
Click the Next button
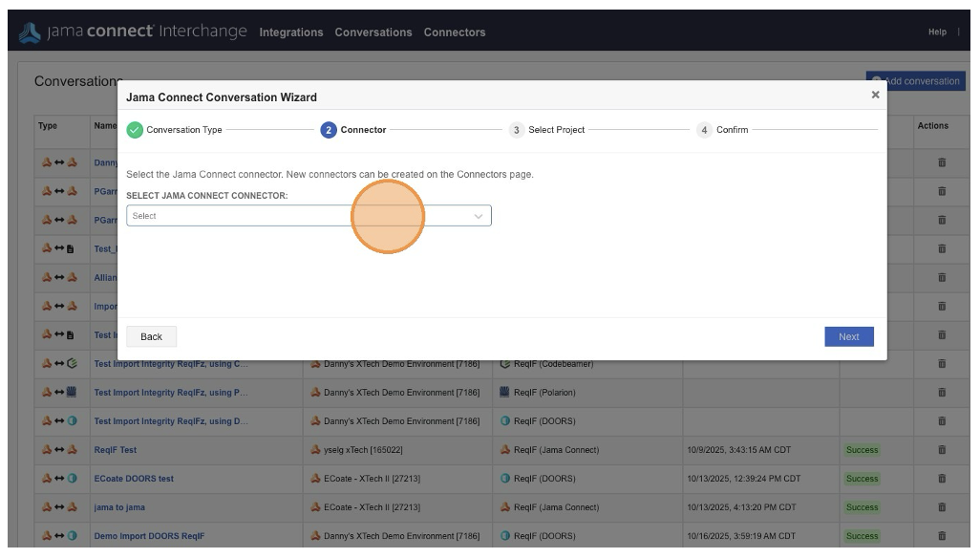(x=849, y=336)
